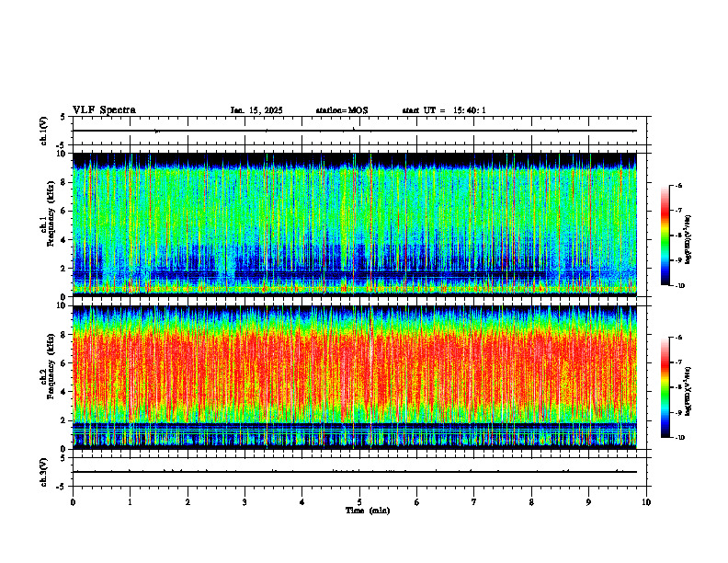This screenshot has height=563, width=728.
Task: Click the "VLF Spectra" plot title
Action: coord(104,110)
